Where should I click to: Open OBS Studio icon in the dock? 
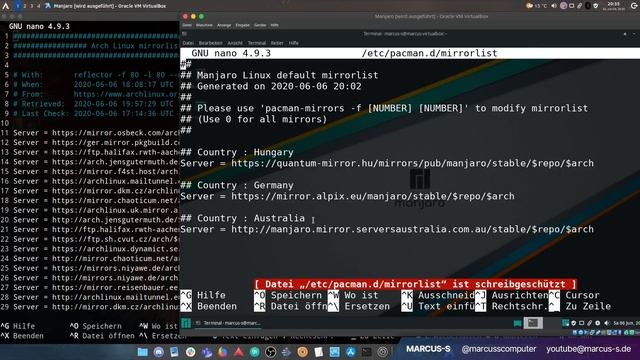[270, 352]
